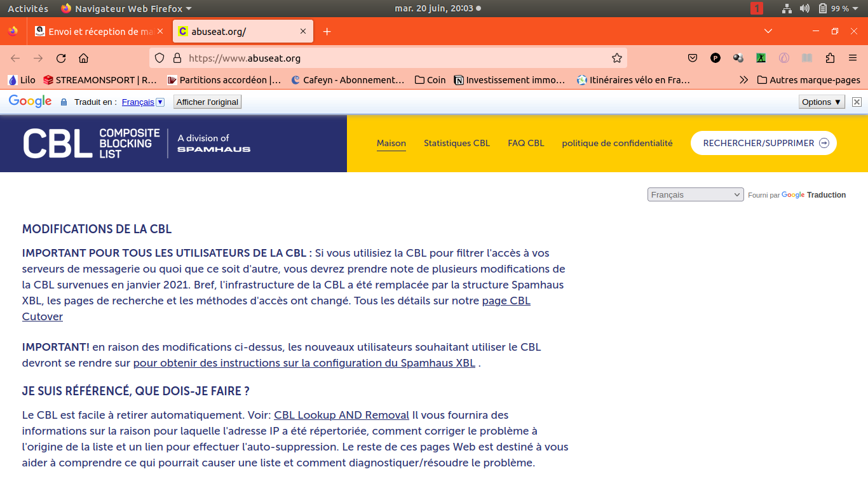Open the Statistiques CBL menu item
The height and width of the screenshot is (488, 868).
point(457,144)
